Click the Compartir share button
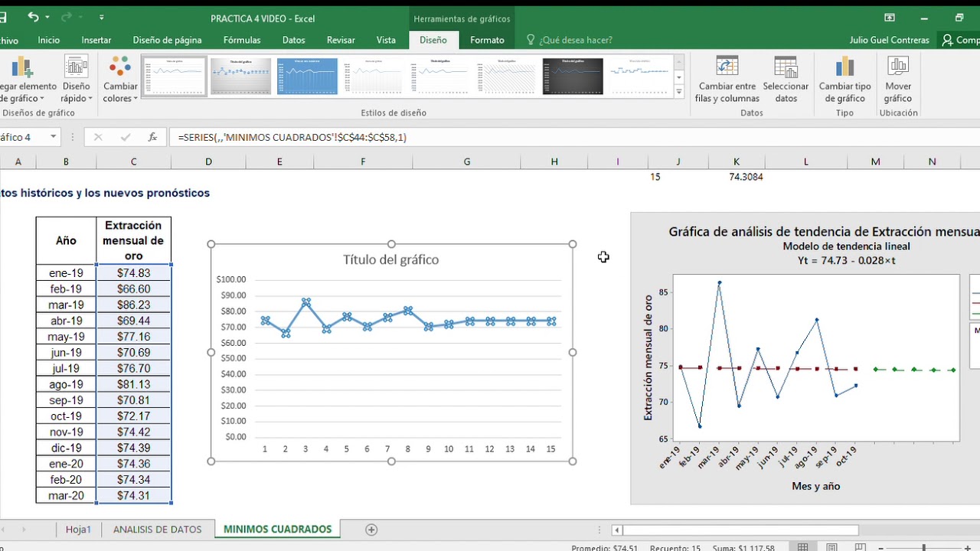This screenshot has height=551, width=980. [x=962, y=40]
